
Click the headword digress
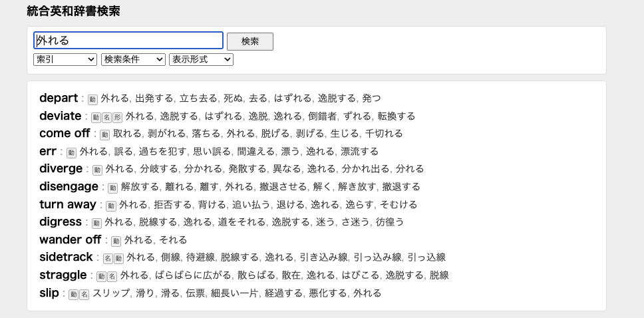[x=61, y=222]
